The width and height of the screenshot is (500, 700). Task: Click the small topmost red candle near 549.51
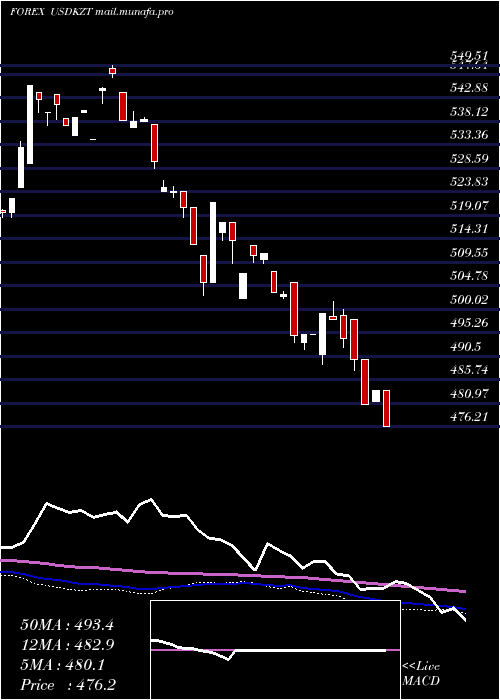(112, 71)
